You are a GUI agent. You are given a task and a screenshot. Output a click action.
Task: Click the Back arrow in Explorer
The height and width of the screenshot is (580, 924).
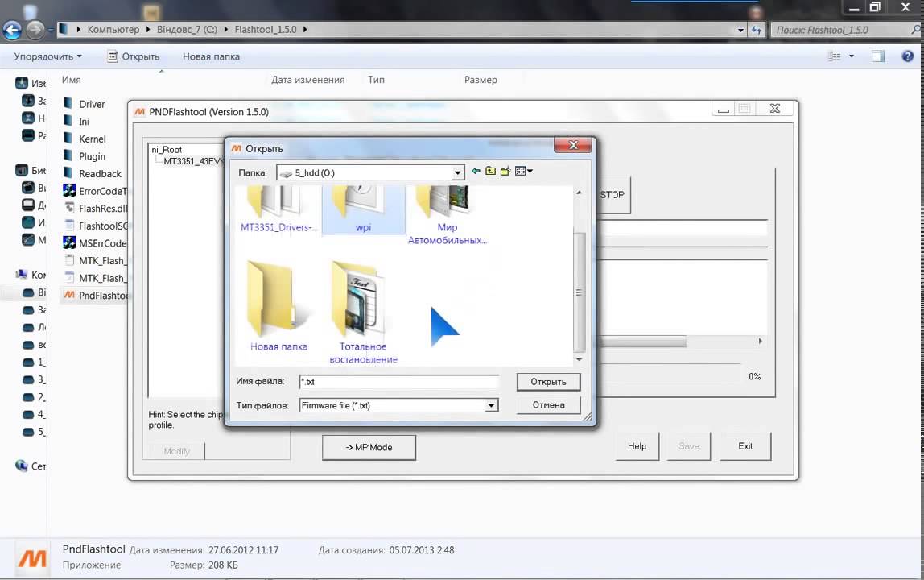pyautogui.click(x=12, y=30)
